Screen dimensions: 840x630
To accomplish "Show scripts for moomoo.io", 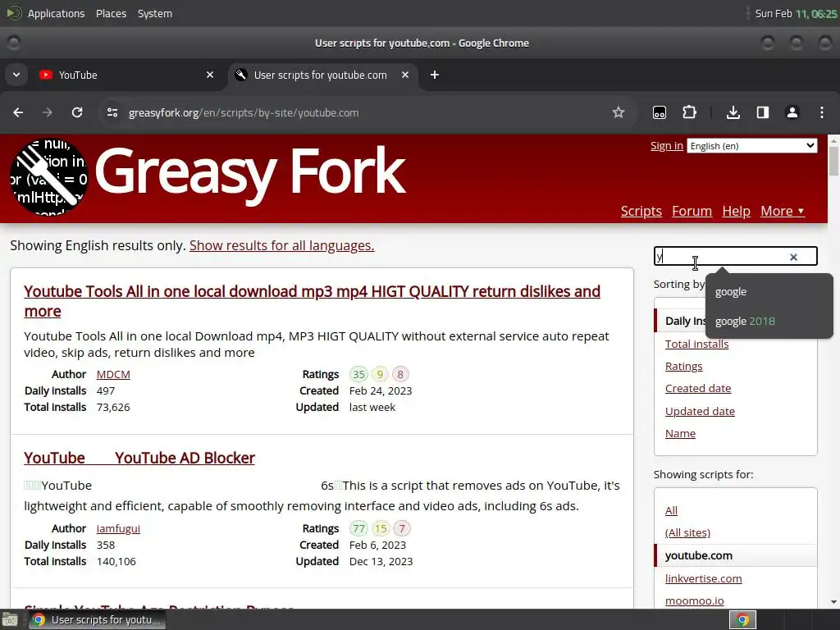I will pos(694,601).
